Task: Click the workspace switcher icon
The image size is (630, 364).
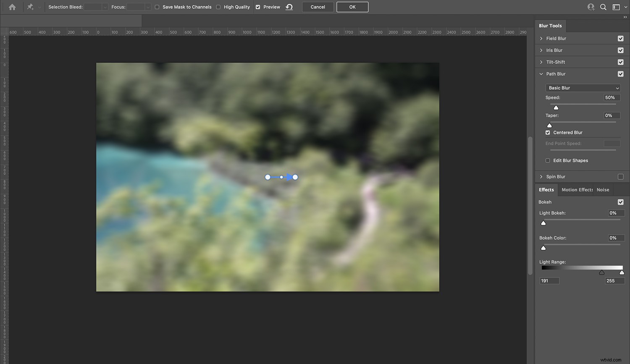Action: pos(617,7)
